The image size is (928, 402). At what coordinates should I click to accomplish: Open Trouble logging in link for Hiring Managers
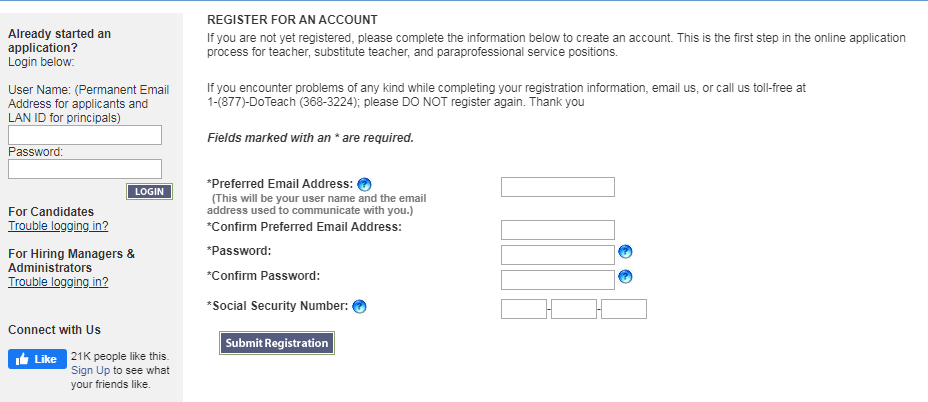click(x=58, y=282)
